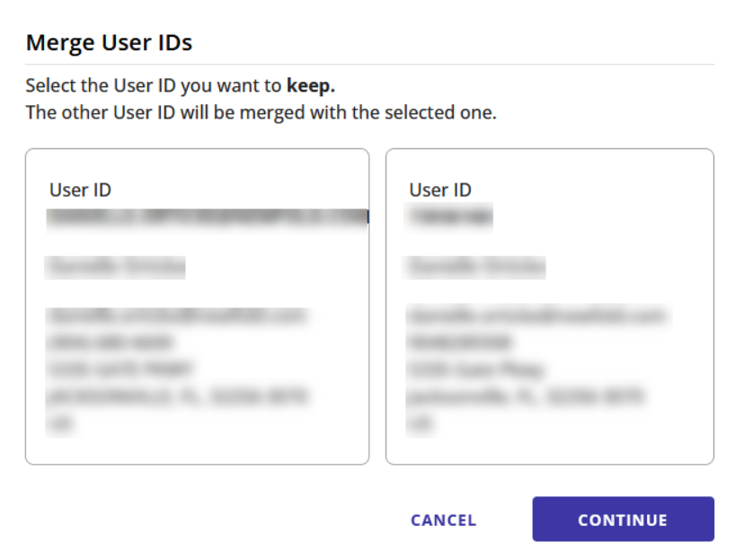Click the CONTINUE button
735x560 pixels.
pos(623,519)
